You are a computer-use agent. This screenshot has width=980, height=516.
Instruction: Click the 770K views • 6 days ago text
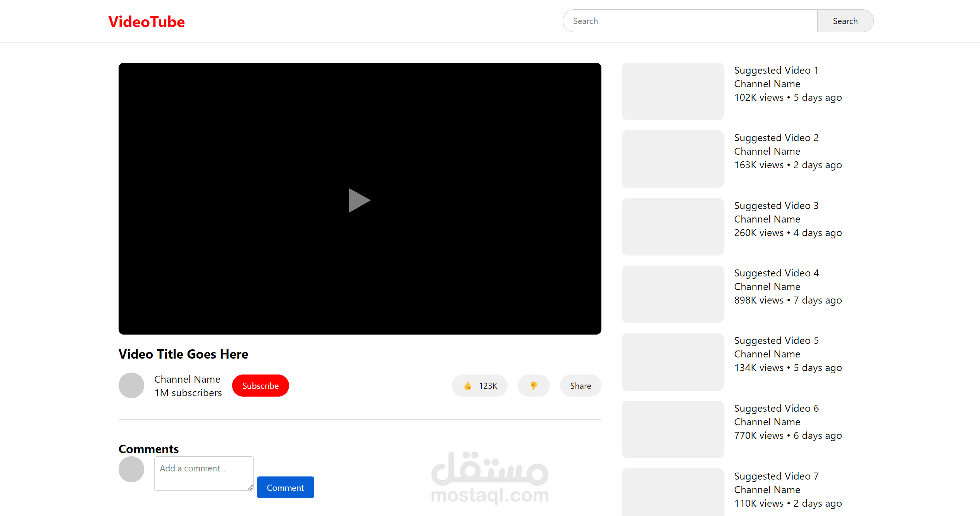788,435
